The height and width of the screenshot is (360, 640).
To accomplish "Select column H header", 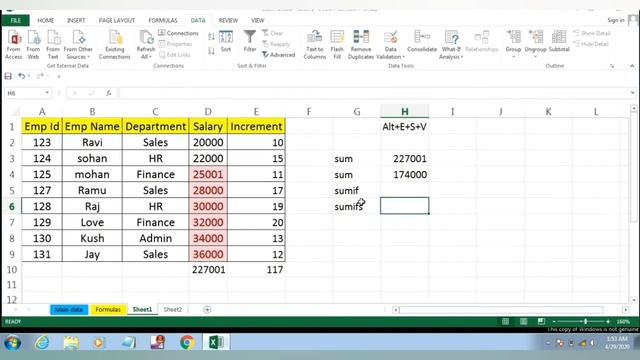I will [x=404, y=111].
